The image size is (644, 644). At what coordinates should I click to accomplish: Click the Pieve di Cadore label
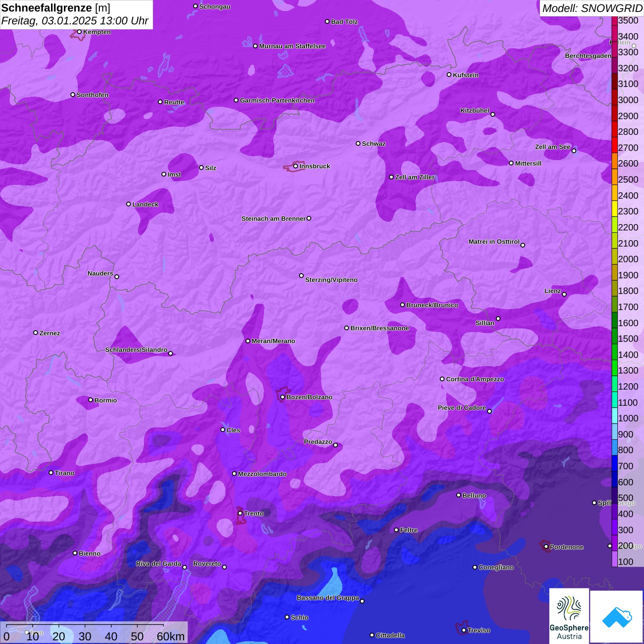[x=462, y=408]
